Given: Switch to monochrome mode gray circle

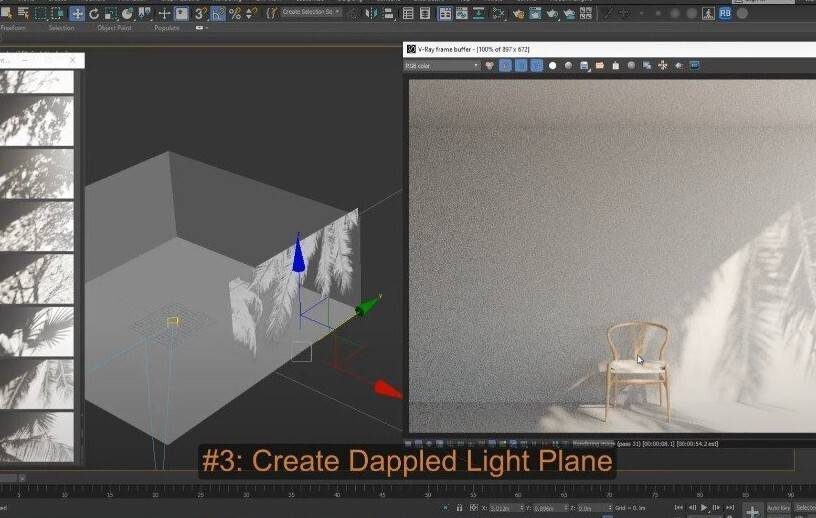Looking at the screenshot, I should pos(568,66).
